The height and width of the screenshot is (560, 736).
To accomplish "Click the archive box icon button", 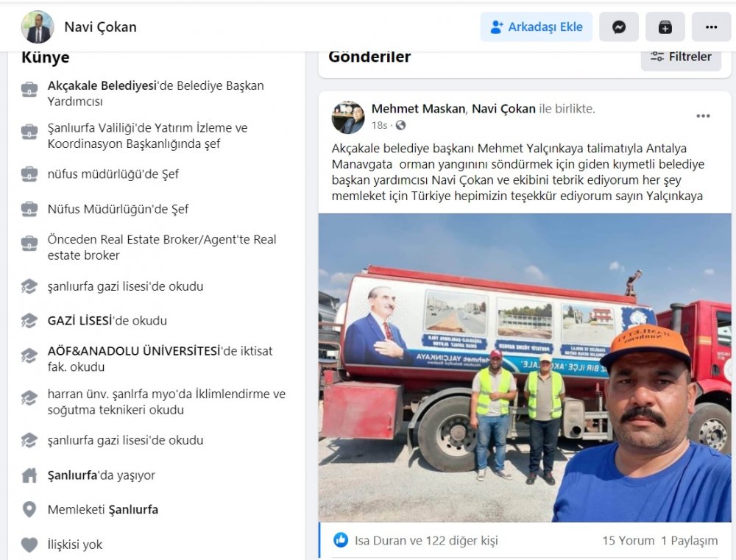I will point(665,27).
